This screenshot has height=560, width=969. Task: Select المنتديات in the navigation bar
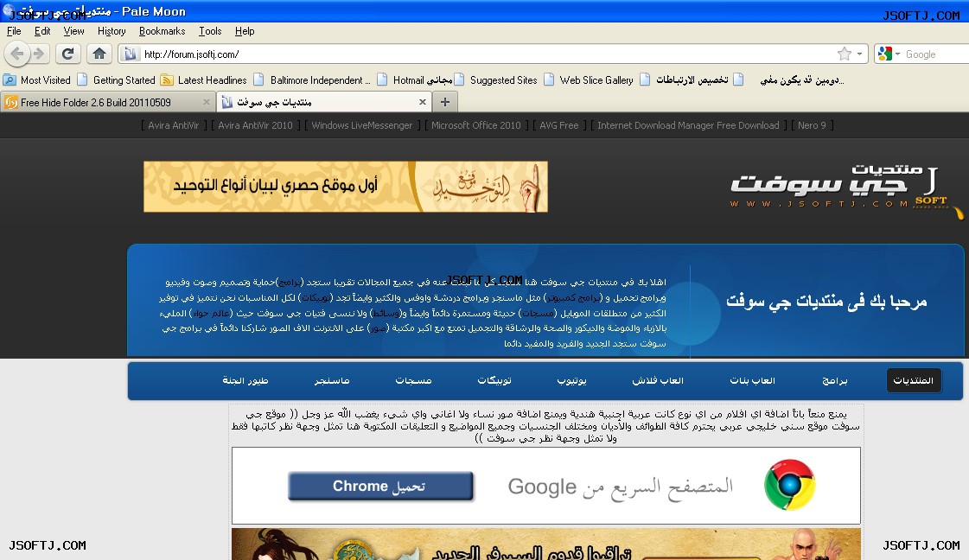[x=914, y=380]
